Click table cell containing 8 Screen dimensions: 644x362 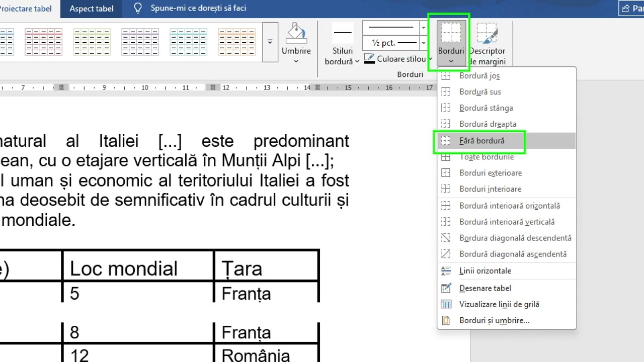[138, 332]
